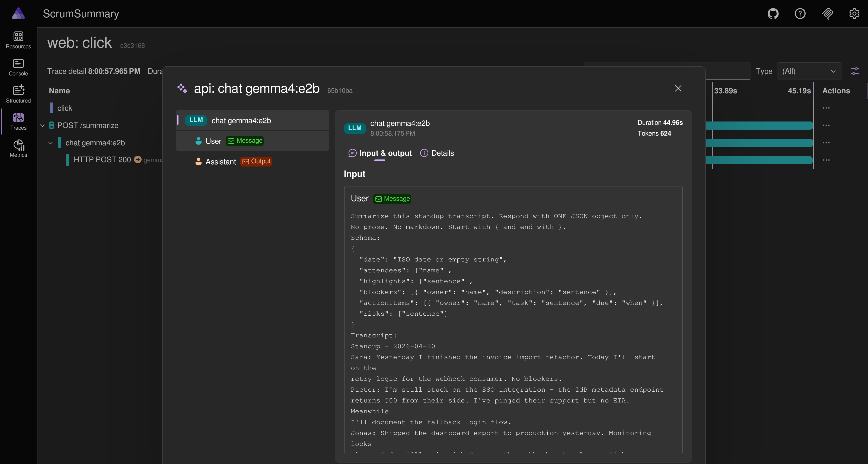Open the settings gear icon
This screenshot has width=868, height=464.
854,14
